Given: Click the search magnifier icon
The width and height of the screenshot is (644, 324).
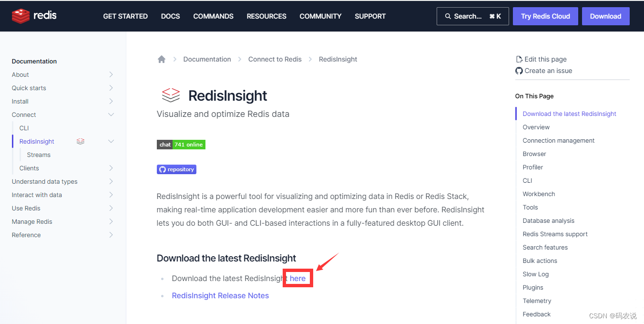Looking at the screenshot, I should (x=448, y=16).
